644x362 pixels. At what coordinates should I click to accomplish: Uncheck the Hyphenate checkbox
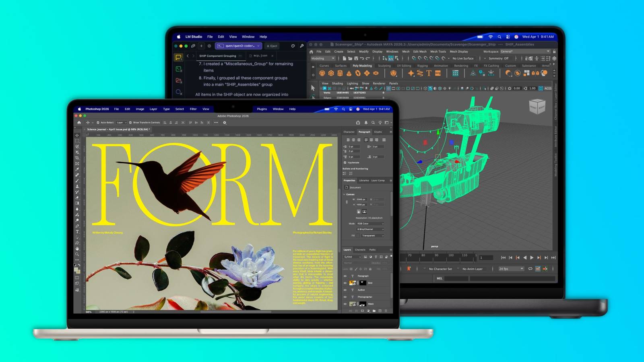345,162
